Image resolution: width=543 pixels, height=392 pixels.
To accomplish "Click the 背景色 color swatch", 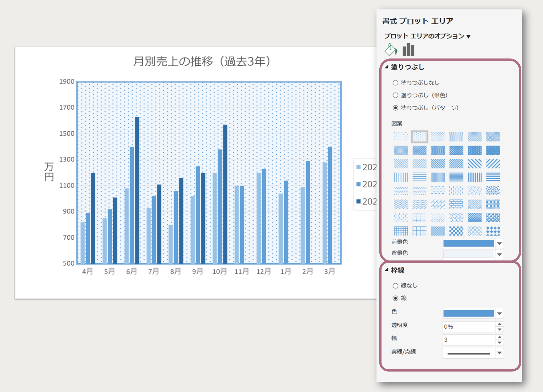I will point(469,254).
